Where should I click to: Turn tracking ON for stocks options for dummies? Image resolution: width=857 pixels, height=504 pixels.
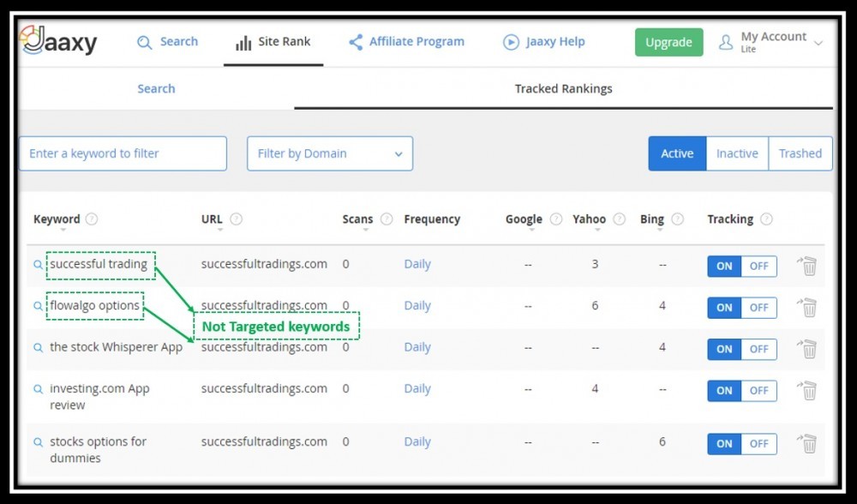[724, 444]
